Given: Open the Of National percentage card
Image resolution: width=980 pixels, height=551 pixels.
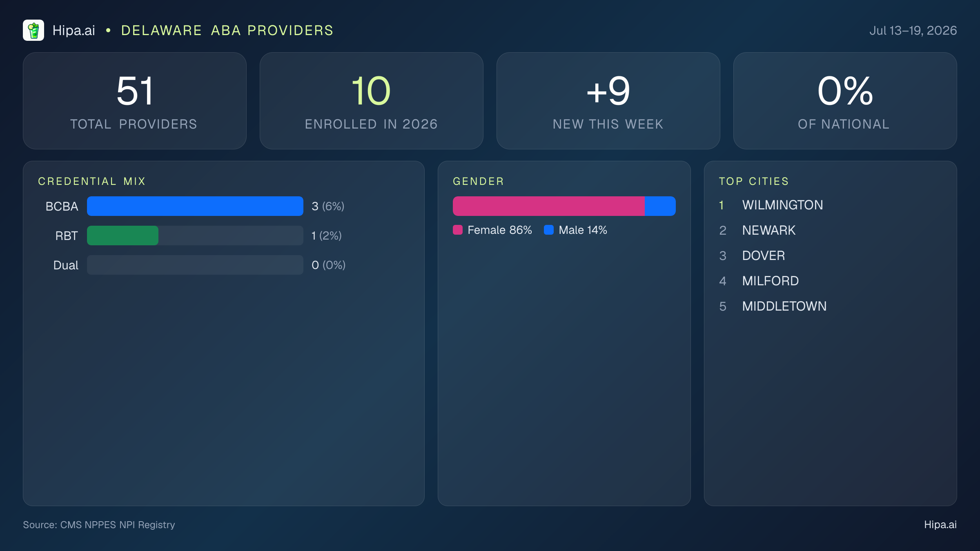Looking at the screenshot, I should [845, 101].
